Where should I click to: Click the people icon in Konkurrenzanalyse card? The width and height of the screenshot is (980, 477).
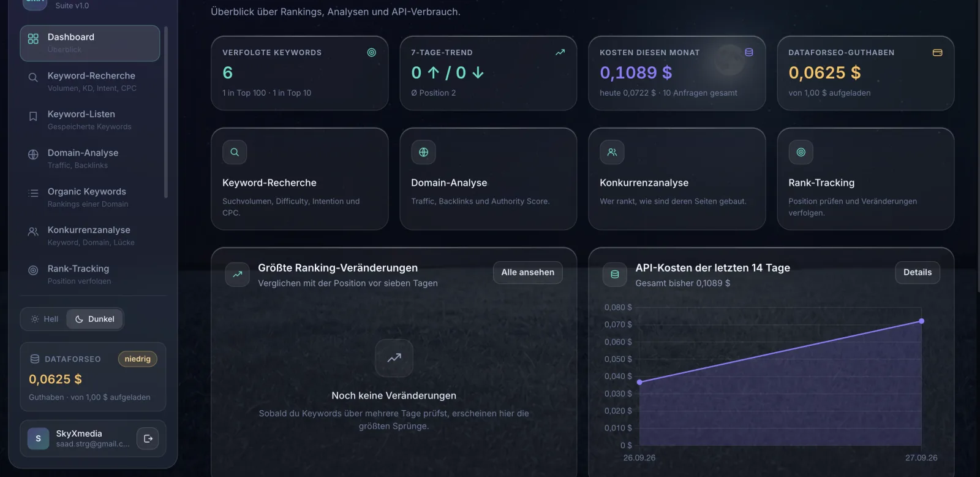(x=612, y=152)
